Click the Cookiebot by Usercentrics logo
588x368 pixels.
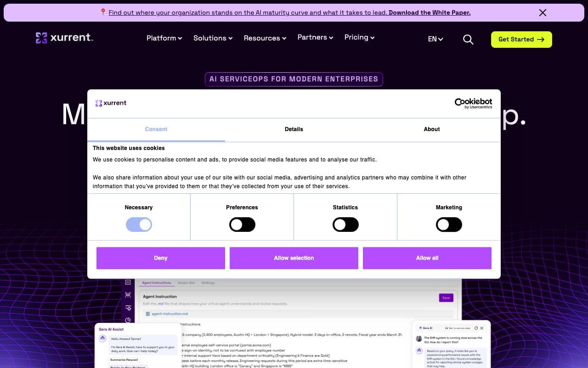click(x=473, y=103)
